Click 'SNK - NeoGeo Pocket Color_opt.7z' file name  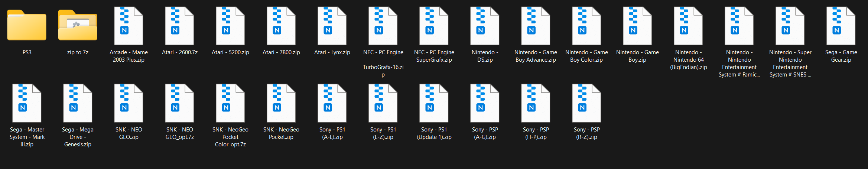pyautogui.click(x=230, y=137)
